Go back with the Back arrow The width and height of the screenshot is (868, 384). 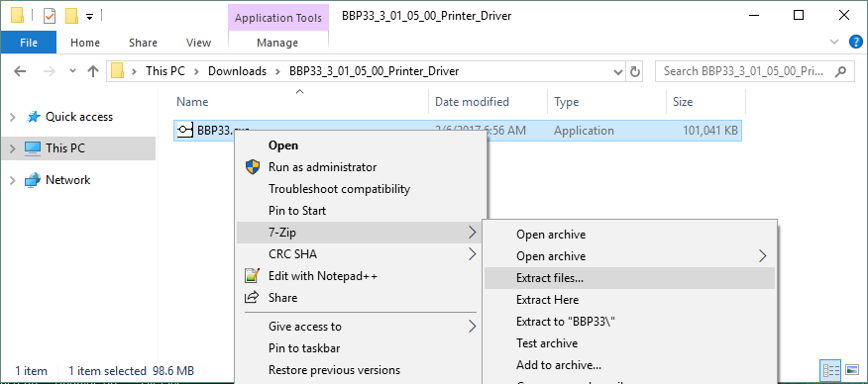tap(20, 71)
